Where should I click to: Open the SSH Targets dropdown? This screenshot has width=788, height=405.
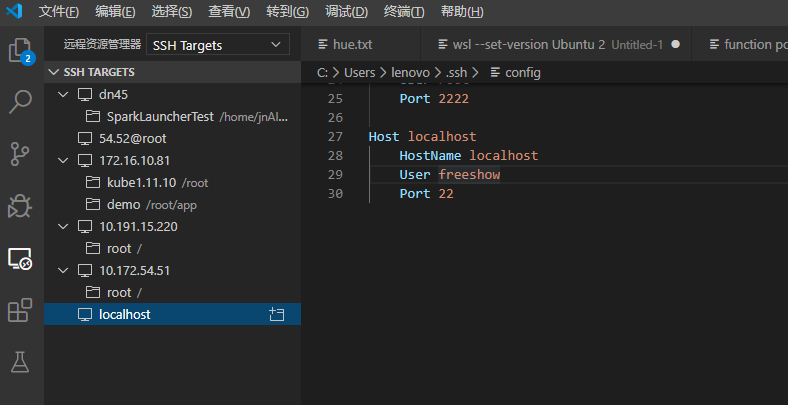pos(217,45)
